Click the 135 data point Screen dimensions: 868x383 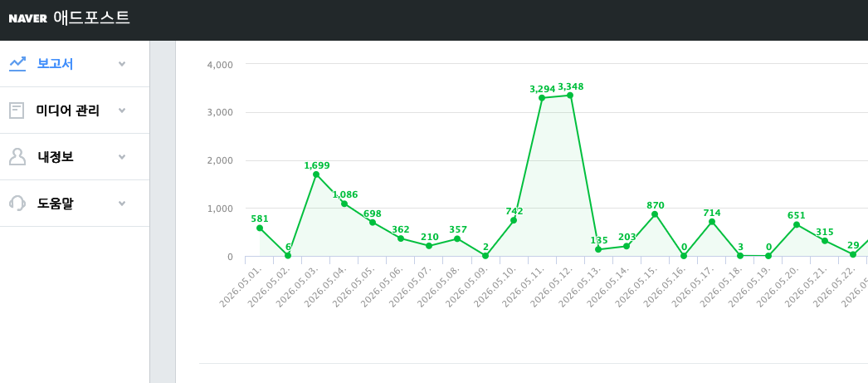(598, 249)
